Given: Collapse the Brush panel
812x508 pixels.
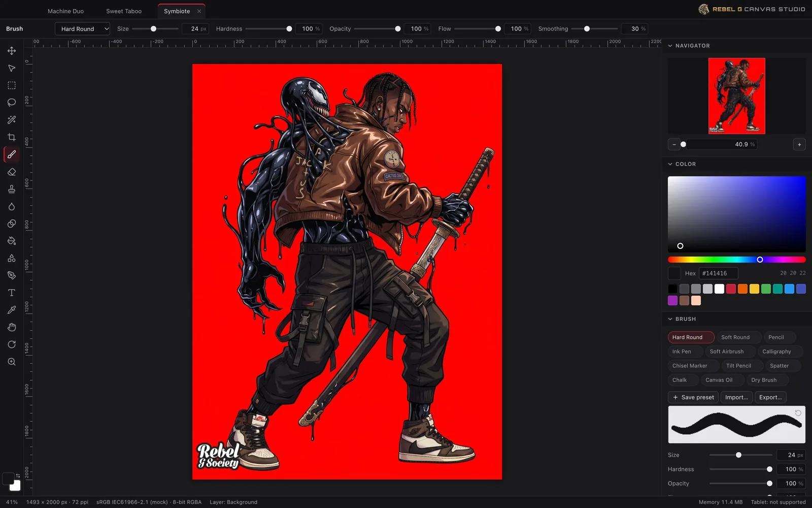Looking at the screenshot, I should coord(670,319).
